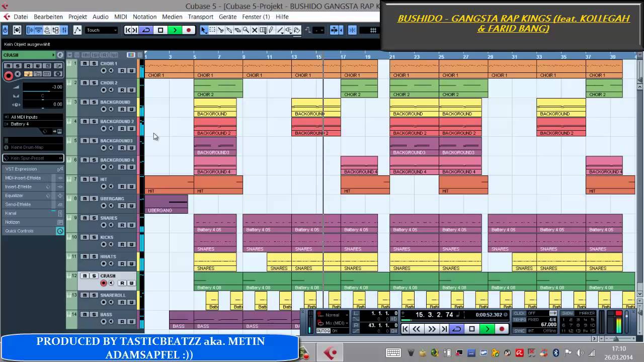Toggle the metronome CLICK button
The width and height of the screenshot is (644, 362).
coord(520,313)
